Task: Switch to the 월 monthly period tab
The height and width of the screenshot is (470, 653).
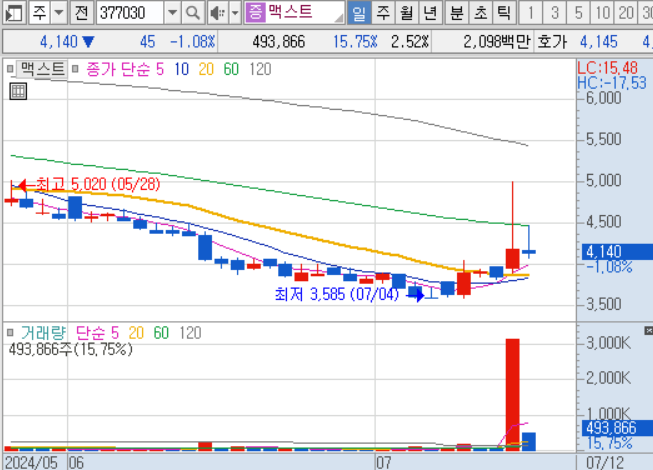Action: 406,12
